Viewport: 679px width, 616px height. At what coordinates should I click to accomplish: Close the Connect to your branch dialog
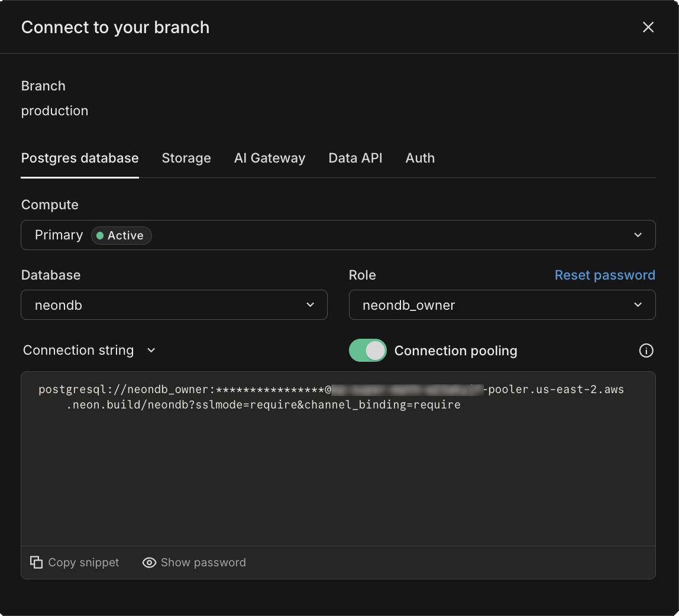click(x=648, y=27)
